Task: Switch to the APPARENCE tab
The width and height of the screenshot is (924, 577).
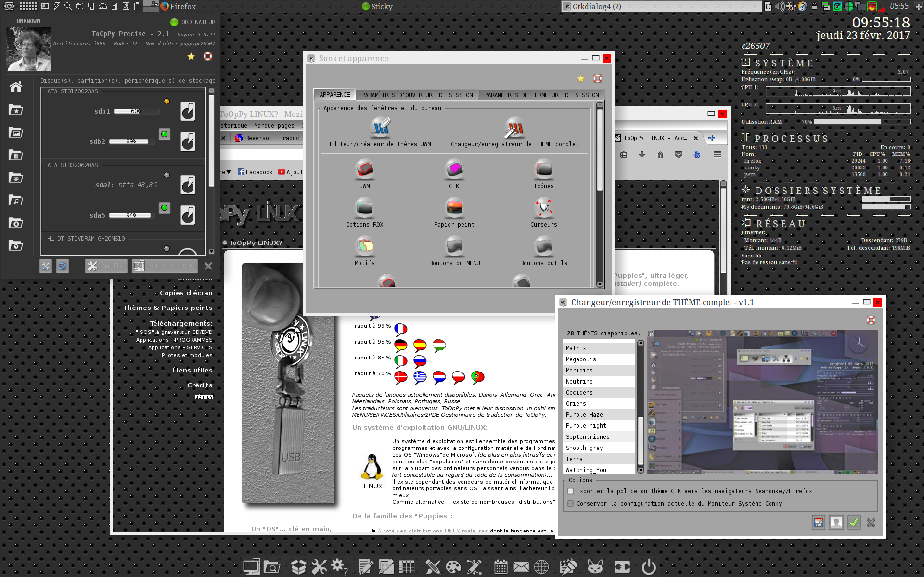Action: (x=335, y=95)
